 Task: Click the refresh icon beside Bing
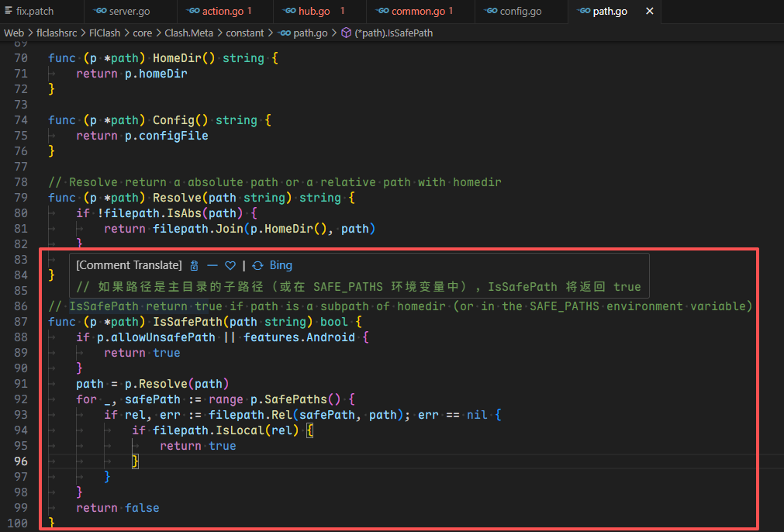pos(258,265)
